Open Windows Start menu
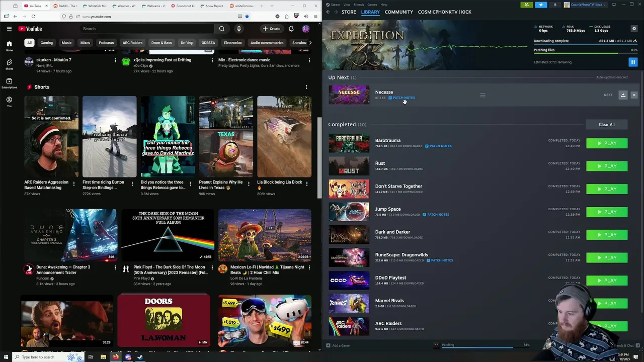644x362 pixels. click(6, 357)
